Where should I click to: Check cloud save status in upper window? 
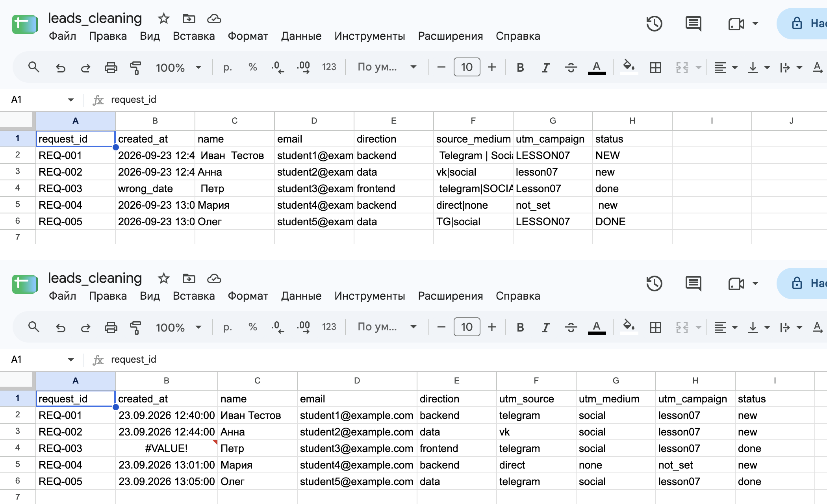[214, 19]
